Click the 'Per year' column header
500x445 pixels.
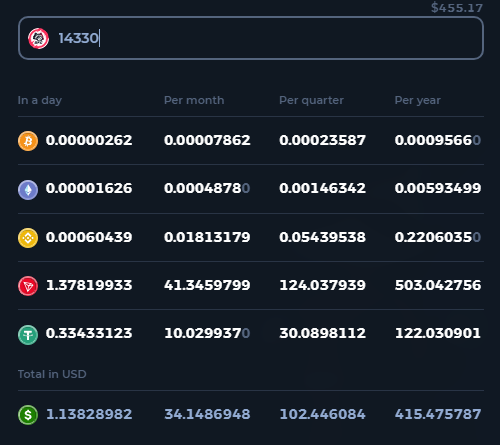click(x=418, y=100)
